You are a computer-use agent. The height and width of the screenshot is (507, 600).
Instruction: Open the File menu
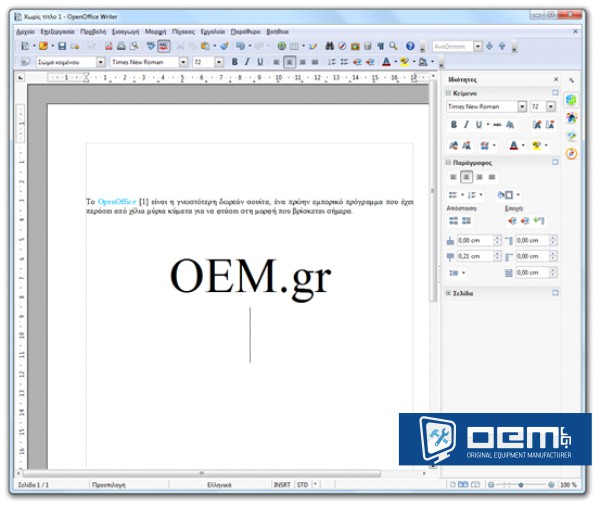(26, 32)
